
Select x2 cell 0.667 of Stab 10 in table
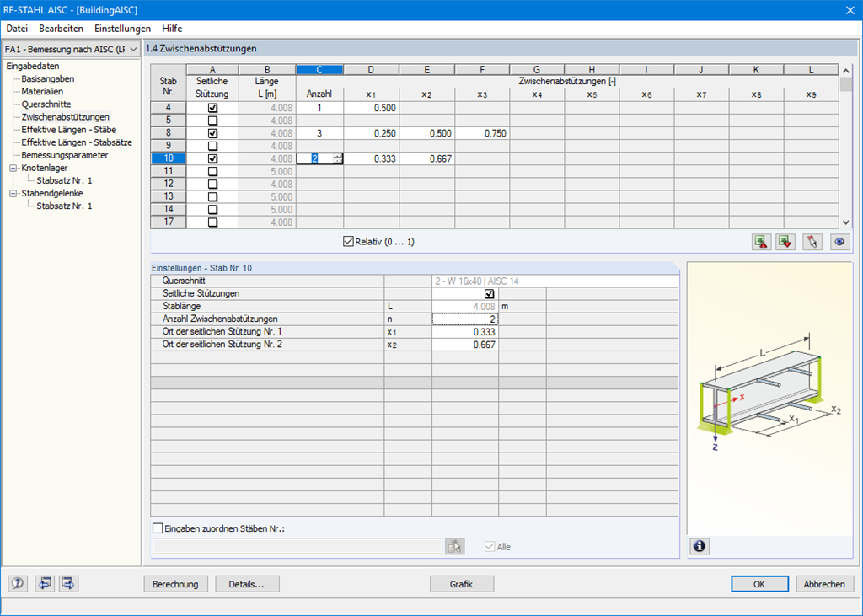(x=427, y=158)
